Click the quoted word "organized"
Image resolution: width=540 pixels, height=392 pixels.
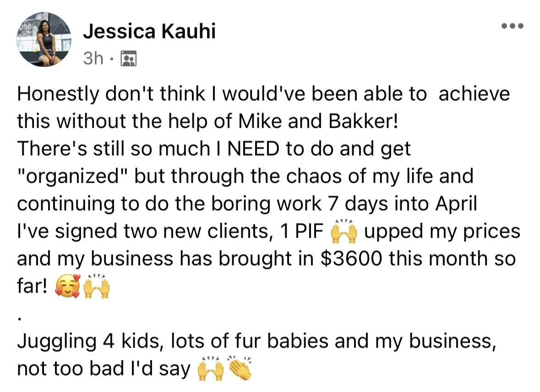(x=72, y=176)
